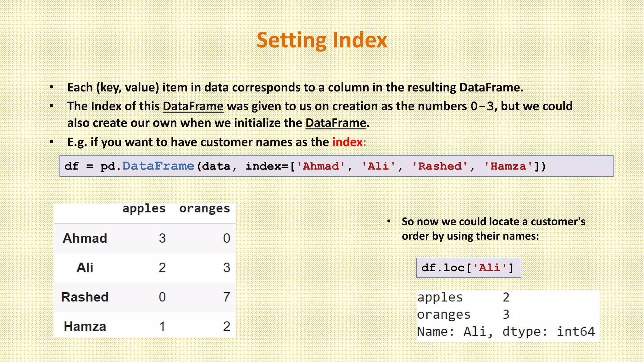Click the underlined 'DataFrame' word after 'Index of this'
The image size is (644, 362).
coord(193,106)
